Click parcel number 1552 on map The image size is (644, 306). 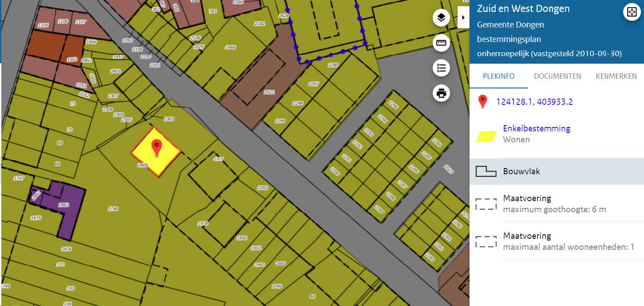tap(72, 59)
